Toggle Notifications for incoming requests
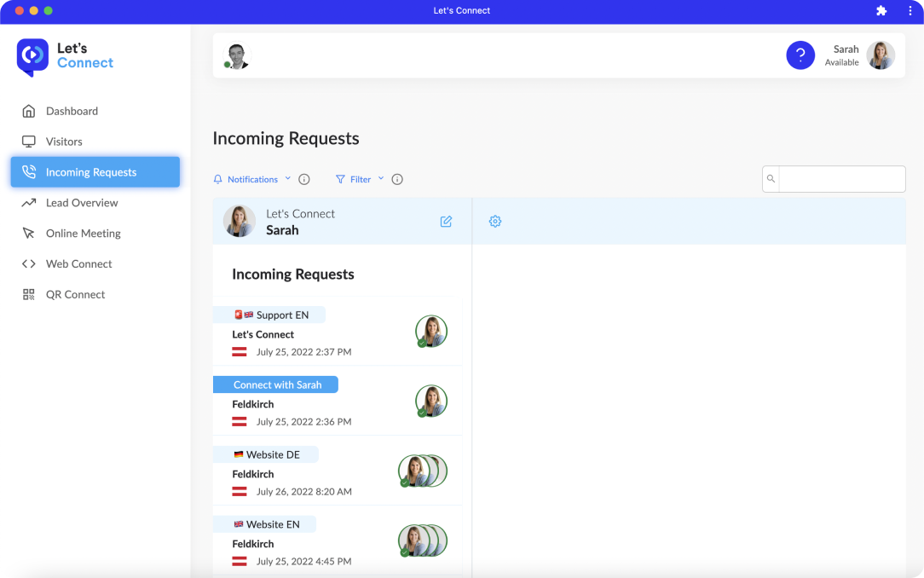 click(246, 179)
